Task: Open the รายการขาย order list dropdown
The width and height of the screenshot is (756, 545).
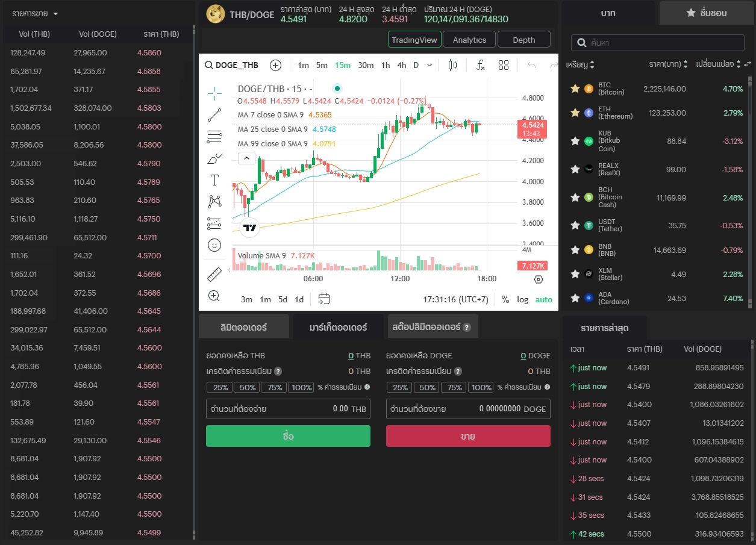Action: pos(35,13)
